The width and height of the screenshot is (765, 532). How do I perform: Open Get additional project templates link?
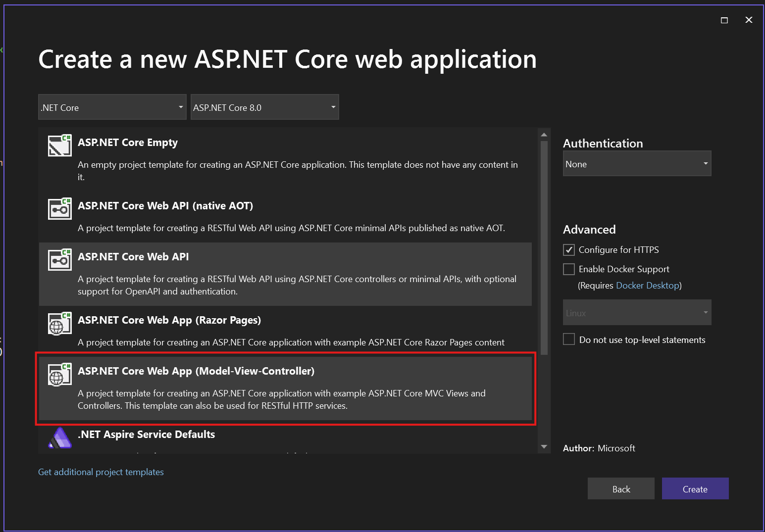click(101, 472)
